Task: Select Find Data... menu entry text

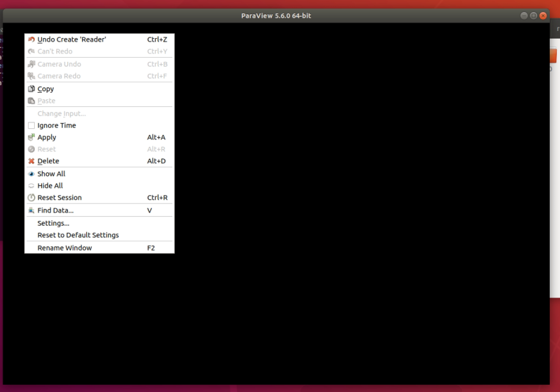Action: [x=55, y=211]
